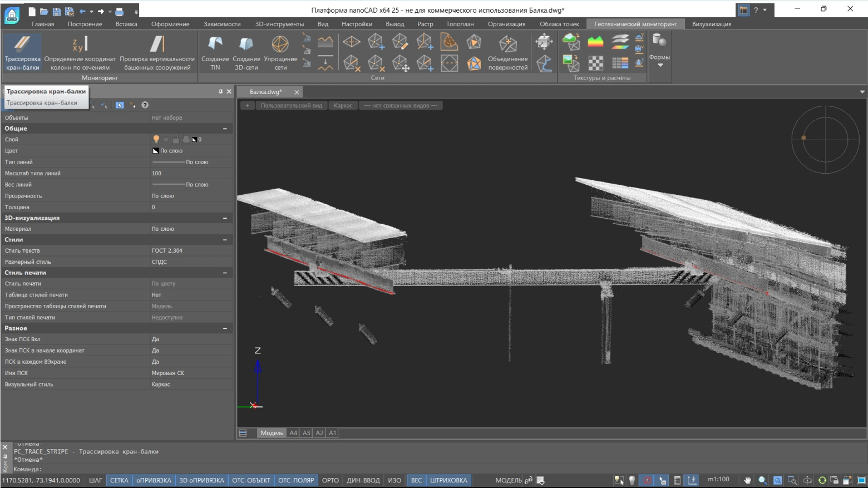868x488 pixels.
Task: Click the print icon in quick access toolbar
Action: click(x=119, y=11)
